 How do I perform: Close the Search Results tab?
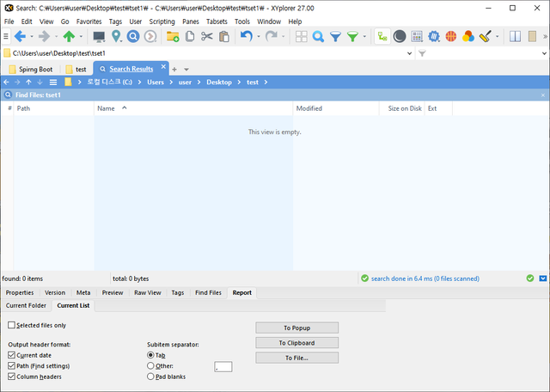click(x=163, y=67)
